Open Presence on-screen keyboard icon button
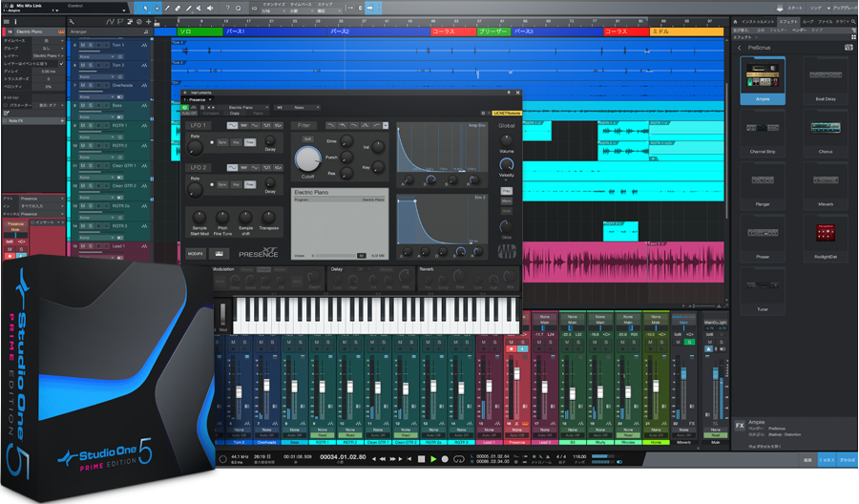Screen dimensions: 859x504 tap(220, 254)
